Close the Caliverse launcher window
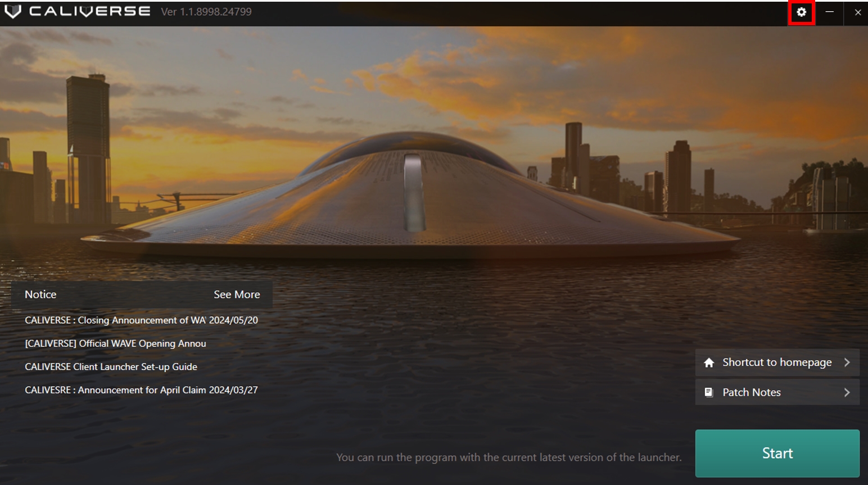This screenshot has height=485, width=868. [x=857, y=12]
